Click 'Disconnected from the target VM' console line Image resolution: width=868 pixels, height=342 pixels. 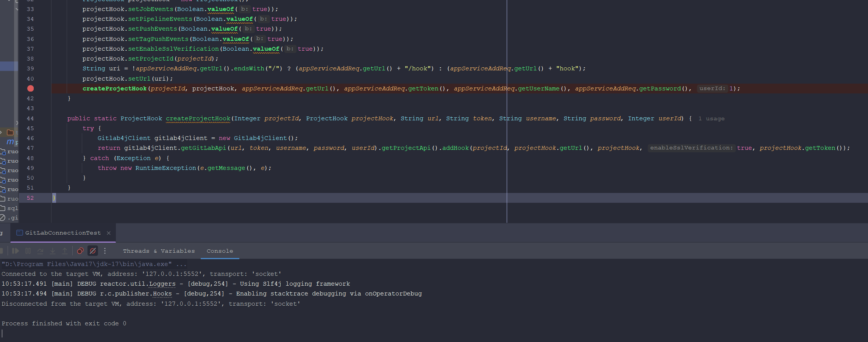pos(151,304)
